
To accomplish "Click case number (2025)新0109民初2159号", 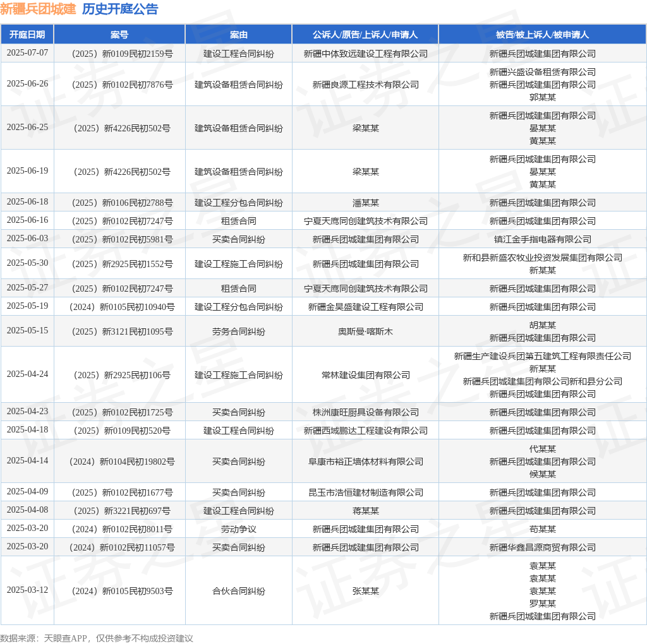I will [119, 54].
